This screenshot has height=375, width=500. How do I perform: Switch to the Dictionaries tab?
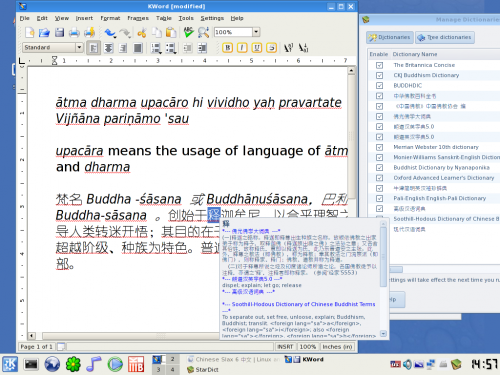click(390, 37)
